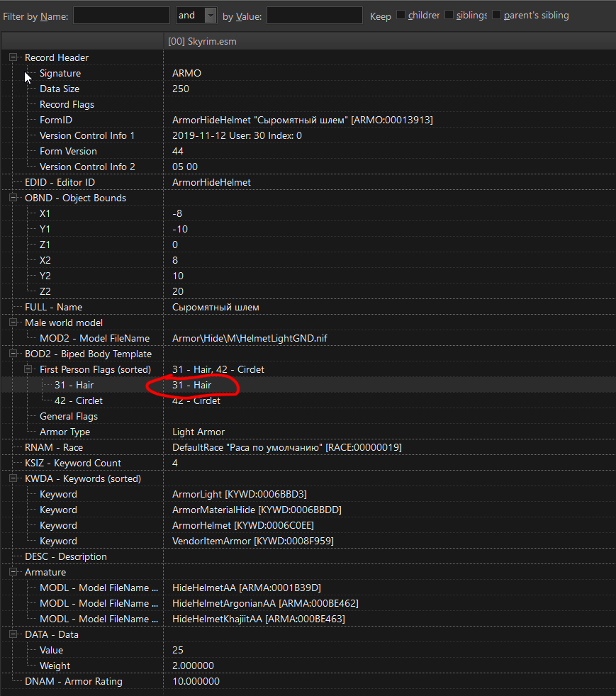This screenshot has height=696, width=616.
Task: Click the by Value filter input field
Action: tap(314, 16)
